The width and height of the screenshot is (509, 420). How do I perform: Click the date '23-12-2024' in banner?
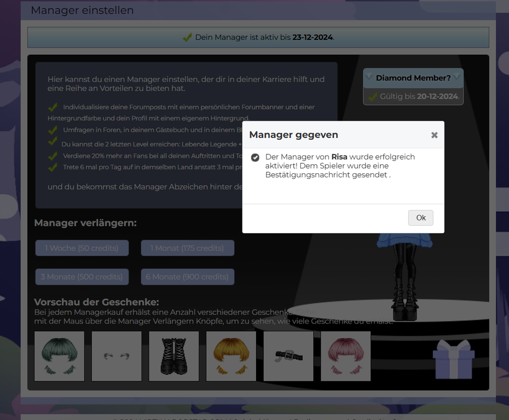[313, 37]
